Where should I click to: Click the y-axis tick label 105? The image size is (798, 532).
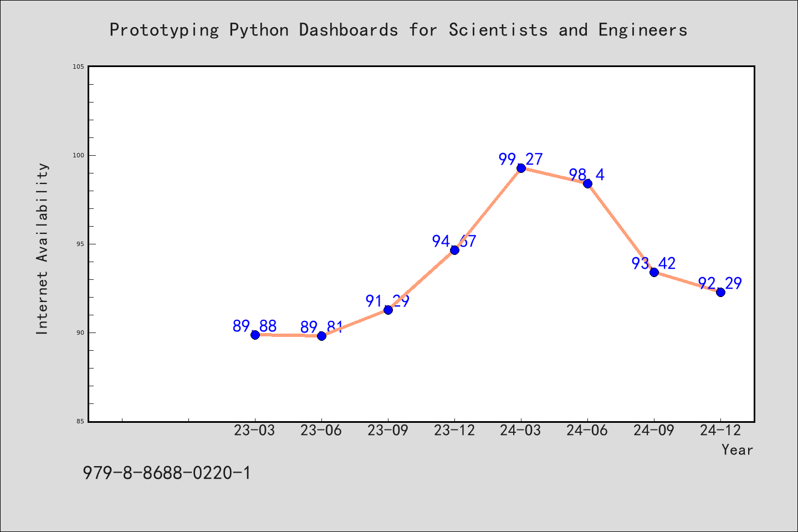coord(79,66)
